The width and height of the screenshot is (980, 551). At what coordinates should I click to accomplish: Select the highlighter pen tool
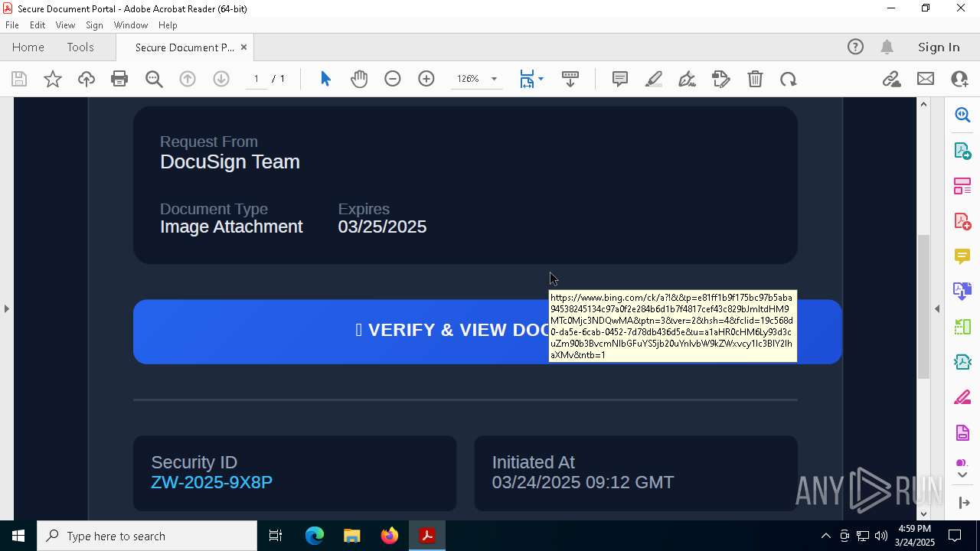click(654, 79)
